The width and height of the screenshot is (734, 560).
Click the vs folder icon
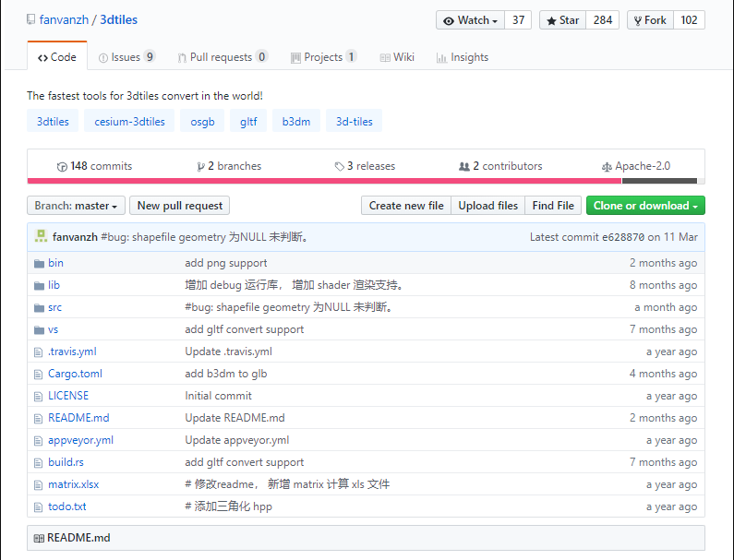click(x=39, y=330)
